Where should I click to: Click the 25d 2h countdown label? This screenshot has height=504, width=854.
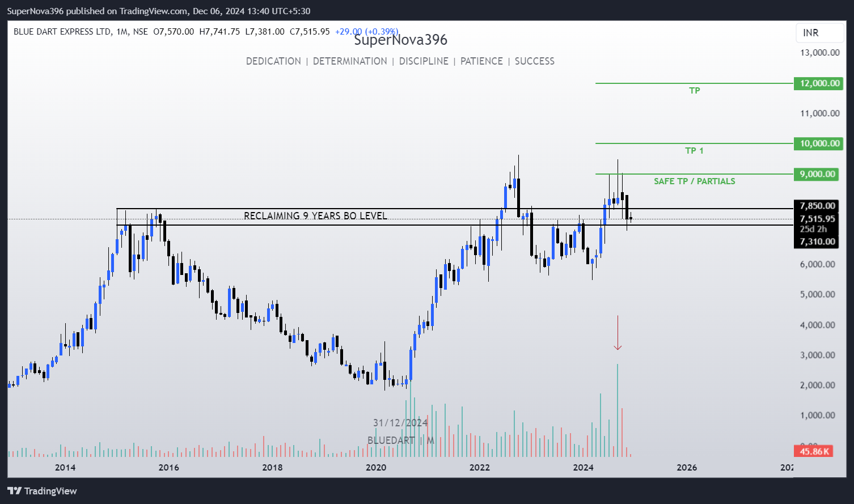[814, 229]
